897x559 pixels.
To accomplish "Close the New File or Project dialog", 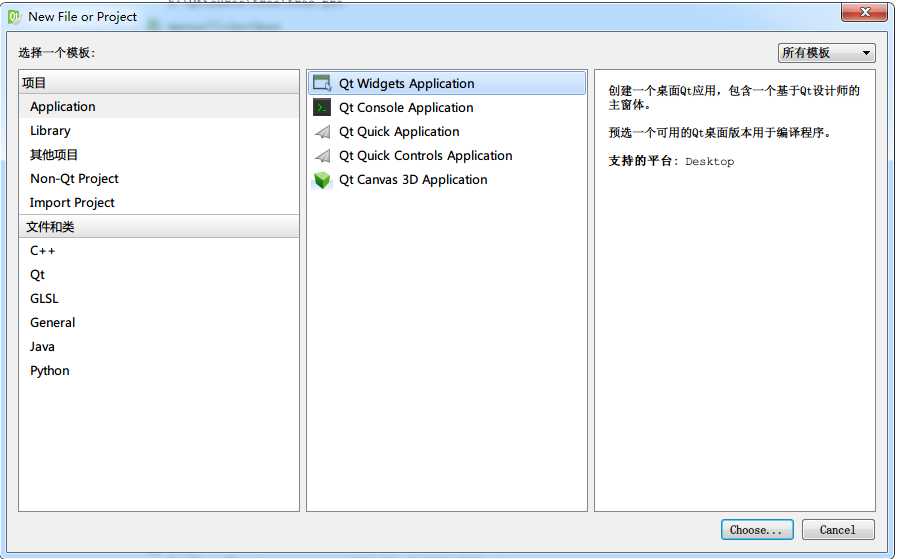I will pyautogui.click(x=864, y=13).
